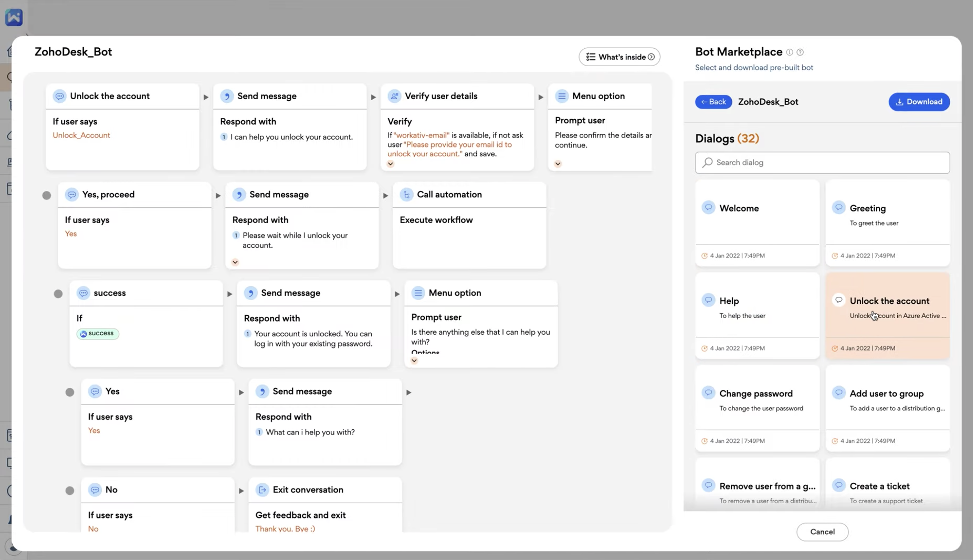973x560 pixels.
Task: Click the Call automation node icon
Action: pyautogui.click(x=406, y=195)
